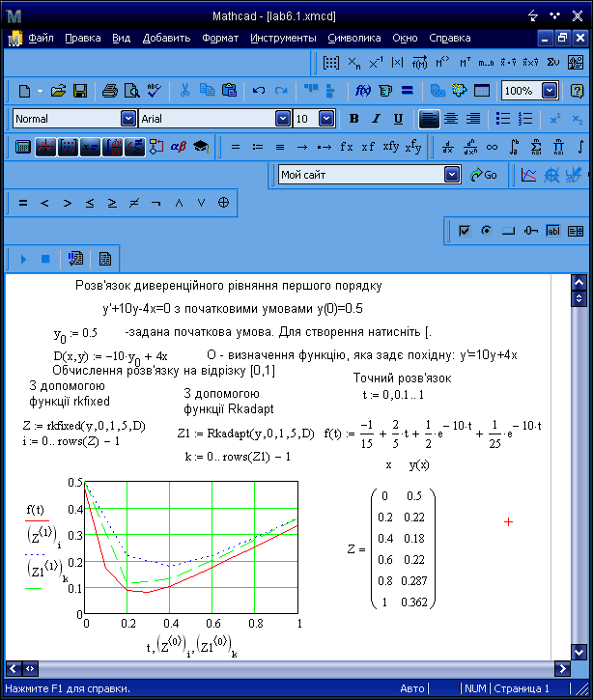Insert the not-equal operator
Screen dimensions: 593x700
[x=134, y=203]
